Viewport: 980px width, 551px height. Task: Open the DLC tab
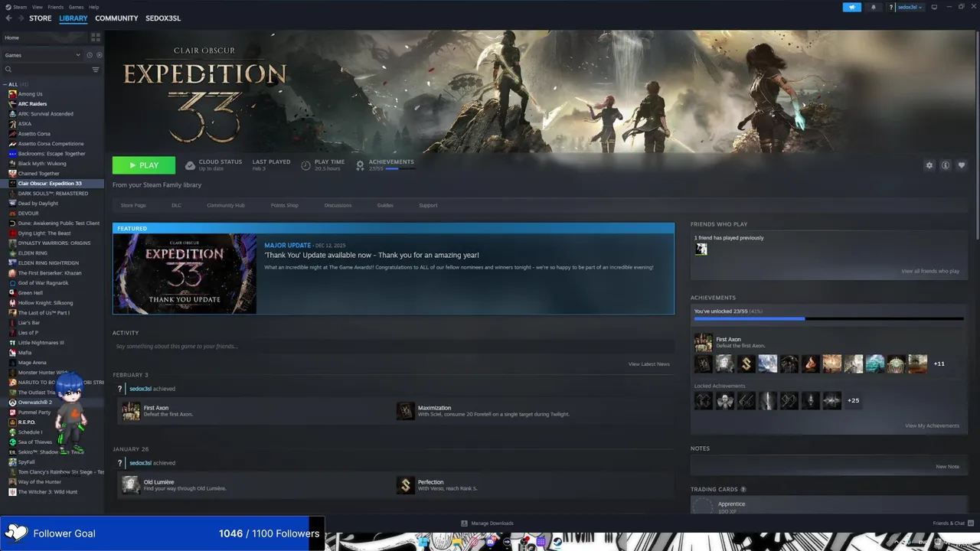click(x=176, y=205)
